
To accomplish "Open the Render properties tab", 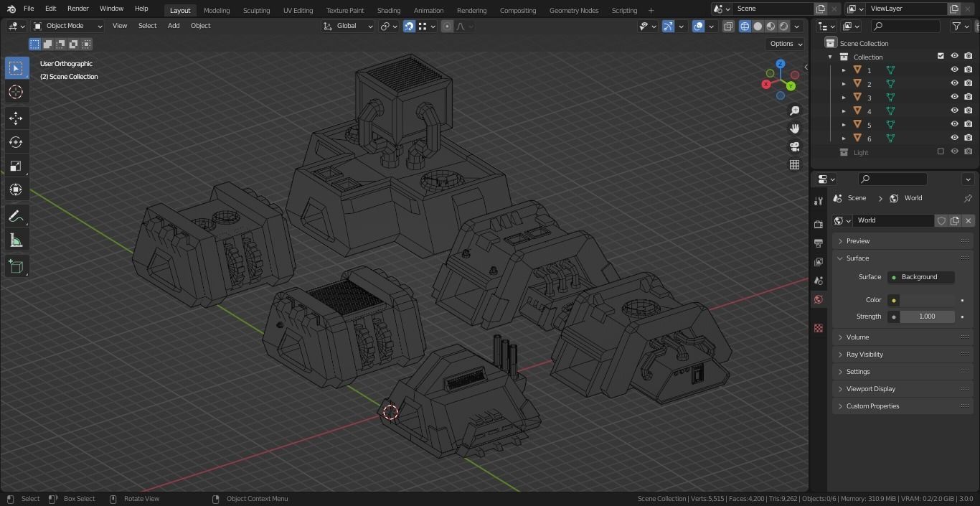I will pos(818,224).
